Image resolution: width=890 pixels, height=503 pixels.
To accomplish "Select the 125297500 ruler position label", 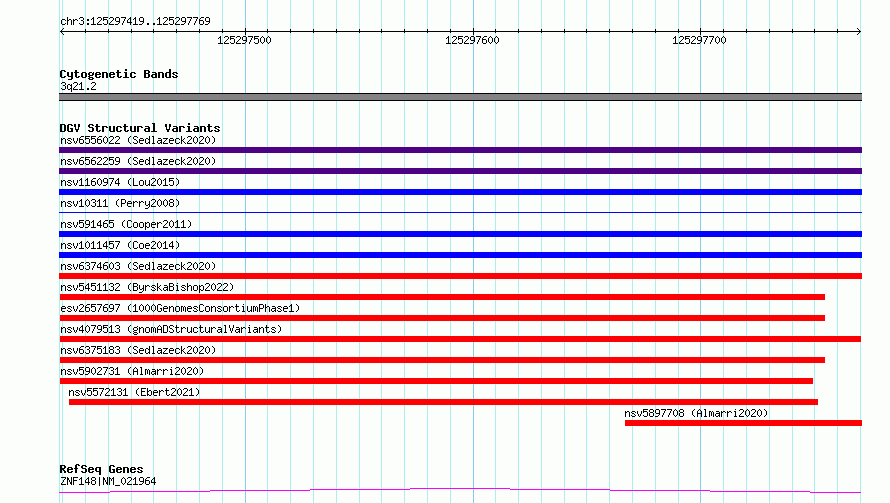I will (x=244, y=40).
